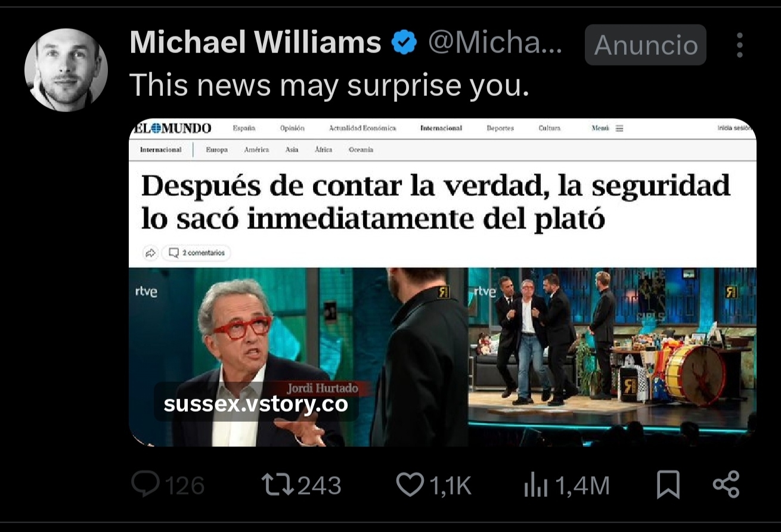Screen dimensions: 781x532
Task: Select the Deportes menu item in the ad
Action: [x=500, y=128]
